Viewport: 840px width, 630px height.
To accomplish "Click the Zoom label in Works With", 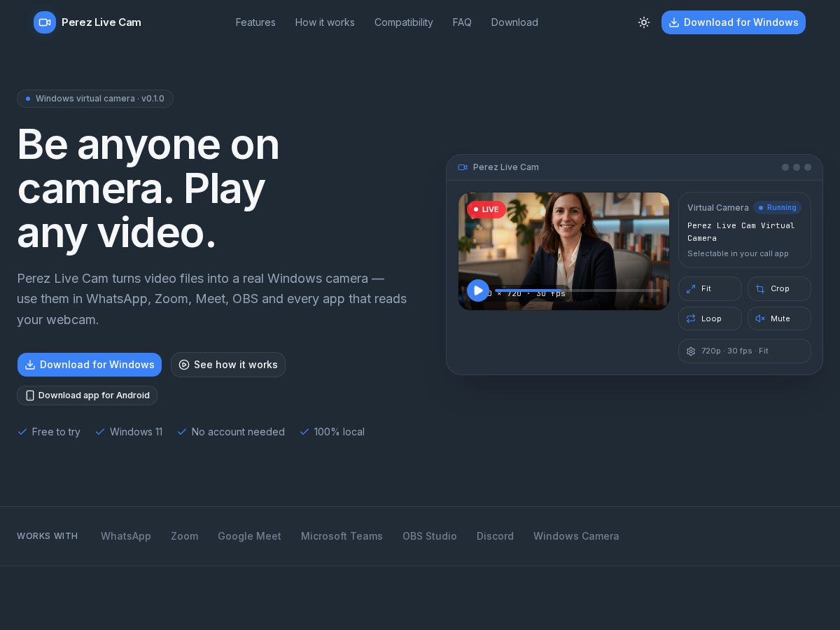I will click(185, 536).
